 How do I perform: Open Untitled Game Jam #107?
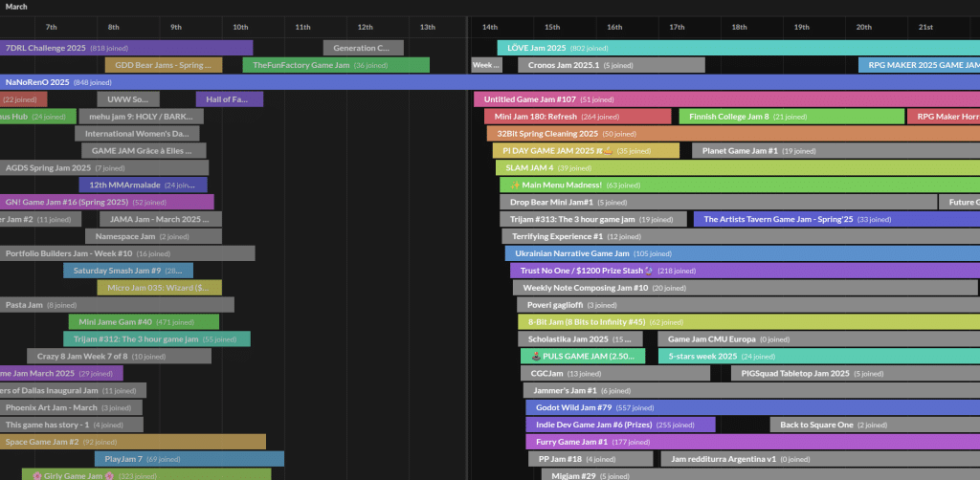[x=727, y=99]
